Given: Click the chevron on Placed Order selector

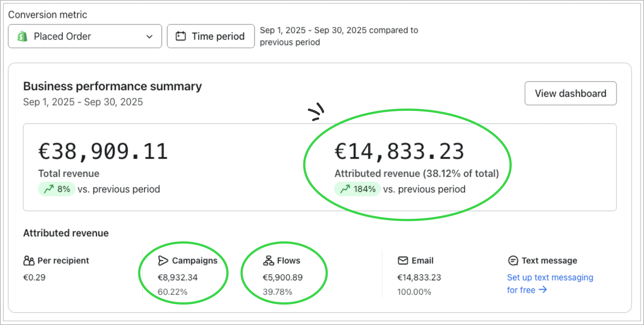Looking at the screenshot, I should [x=149, y=37].
